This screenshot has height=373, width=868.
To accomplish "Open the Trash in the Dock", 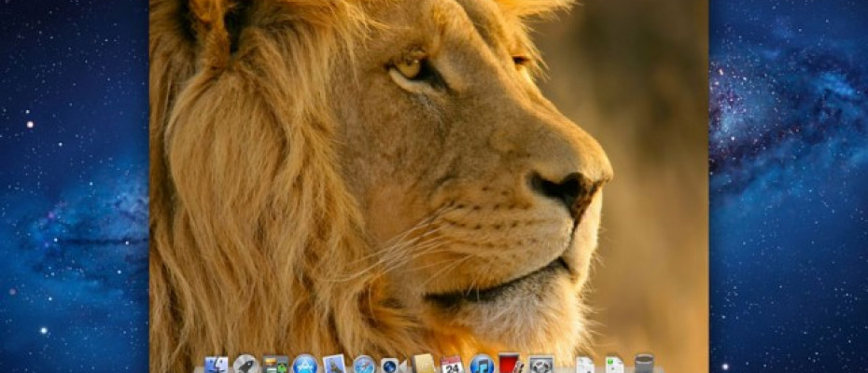I will point(644,365).
